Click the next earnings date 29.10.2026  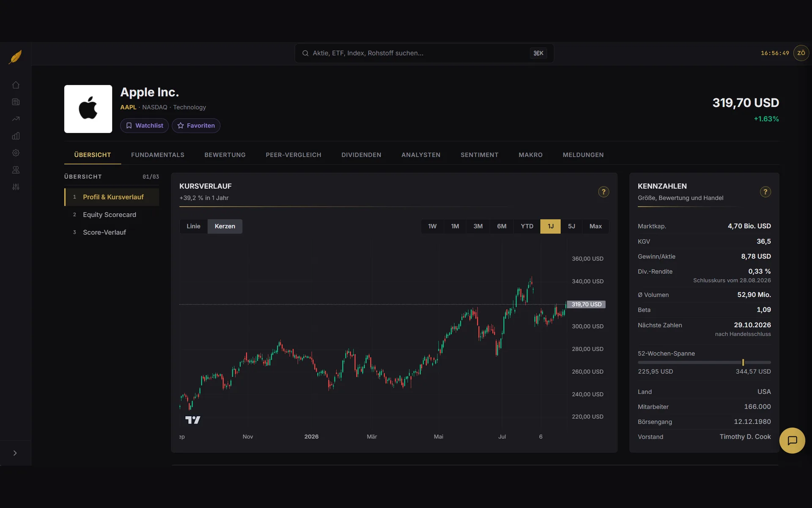(x=752, y=325)
